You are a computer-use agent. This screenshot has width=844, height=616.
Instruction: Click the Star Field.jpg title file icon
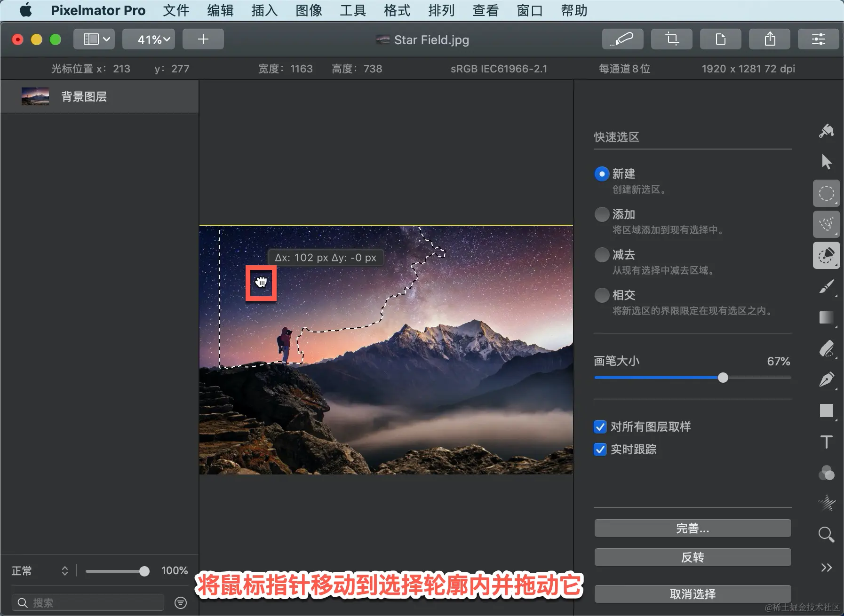382,40
